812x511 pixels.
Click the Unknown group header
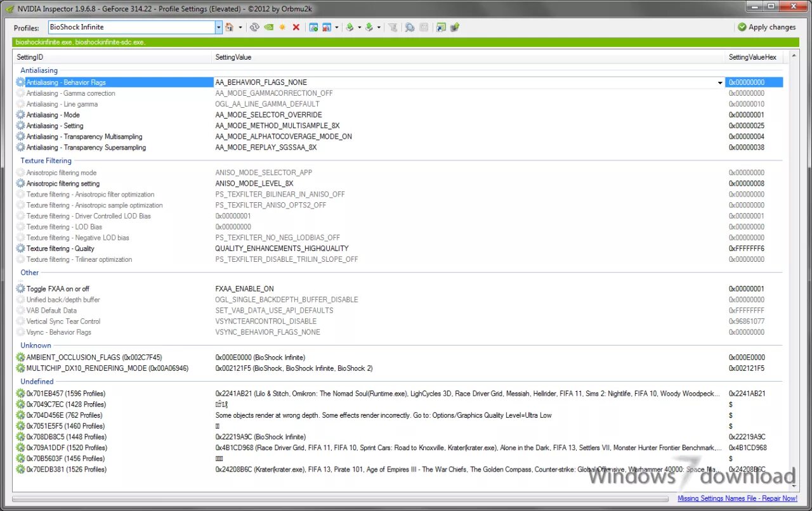[36, 346]
